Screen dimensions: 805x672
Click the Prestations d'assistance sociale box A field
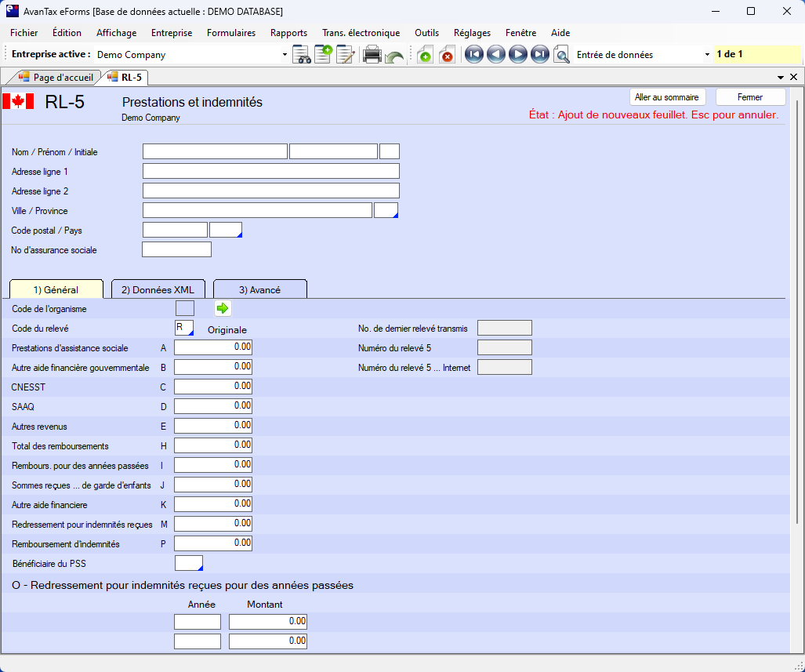tap(213, 347)
